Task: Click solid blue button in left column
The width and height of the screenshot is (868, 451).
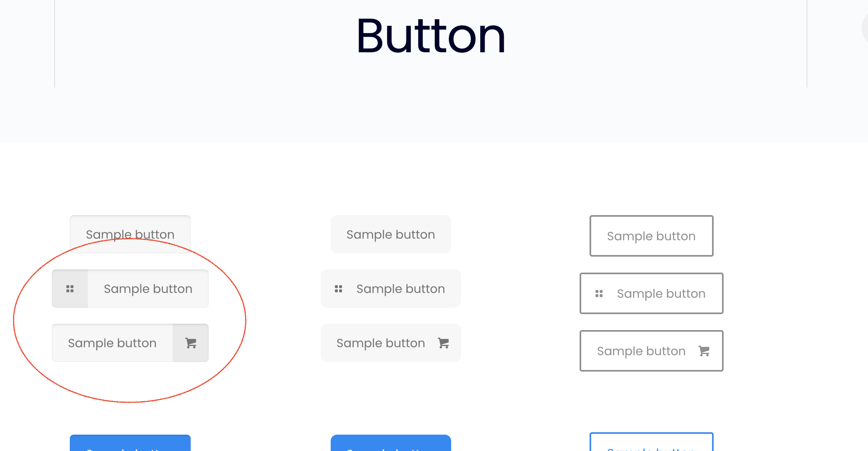Action: tap(130, 443)
